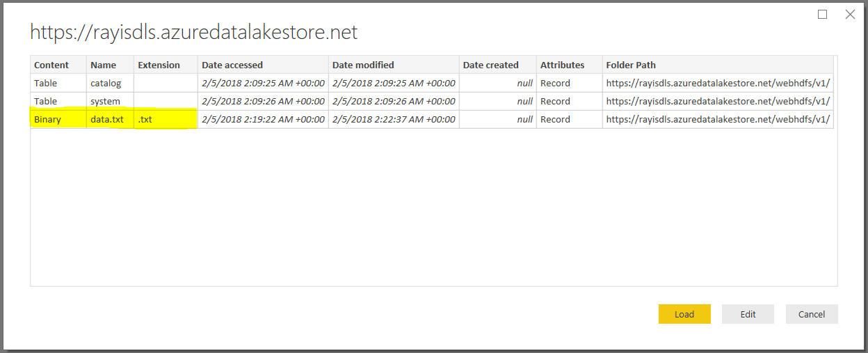Click the Load button
The image size is (868, 353).
[684, 314]
